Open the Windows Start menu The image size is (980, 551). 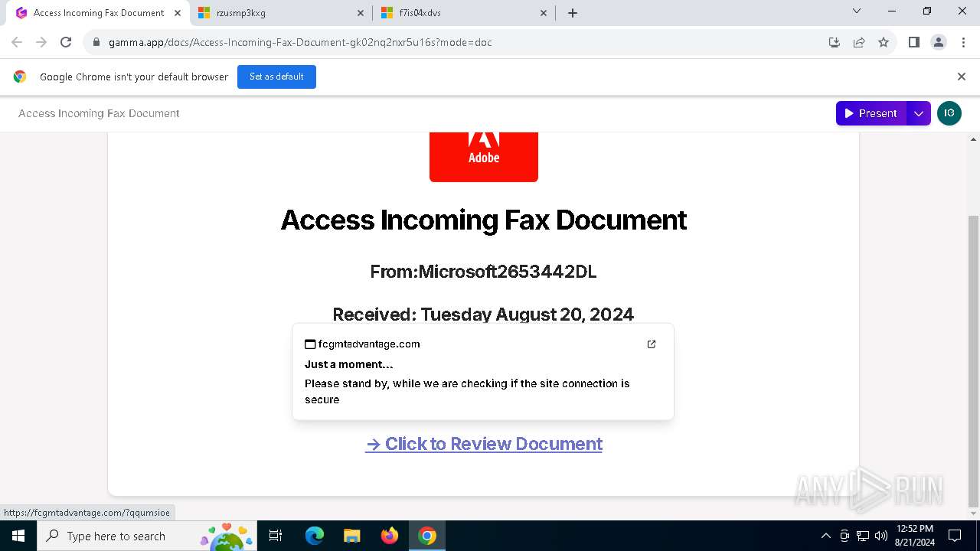pyautogui.click(x=18, y=536)
